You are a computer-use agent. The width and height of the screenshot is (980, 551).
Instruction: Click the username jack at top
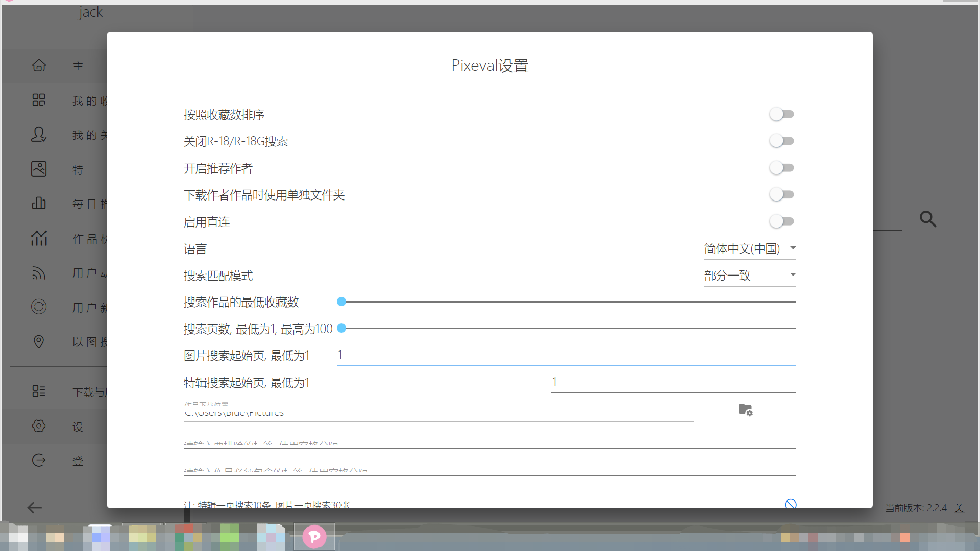tap(90, 12)
